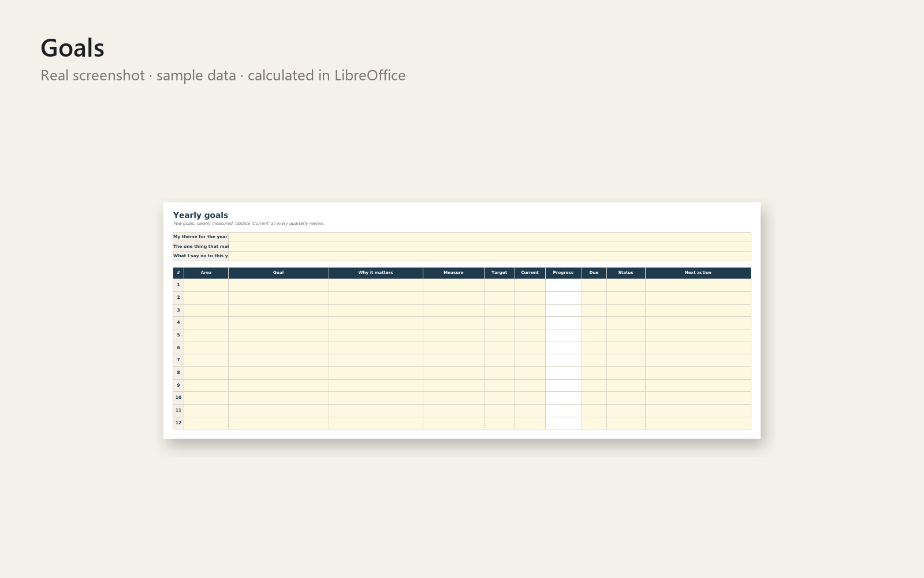Select the 'Yearly goals' title text

click(x=200, y=215)
